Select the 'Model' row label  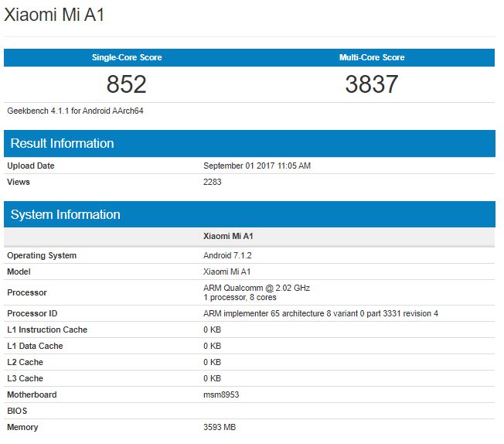[19, 272]
